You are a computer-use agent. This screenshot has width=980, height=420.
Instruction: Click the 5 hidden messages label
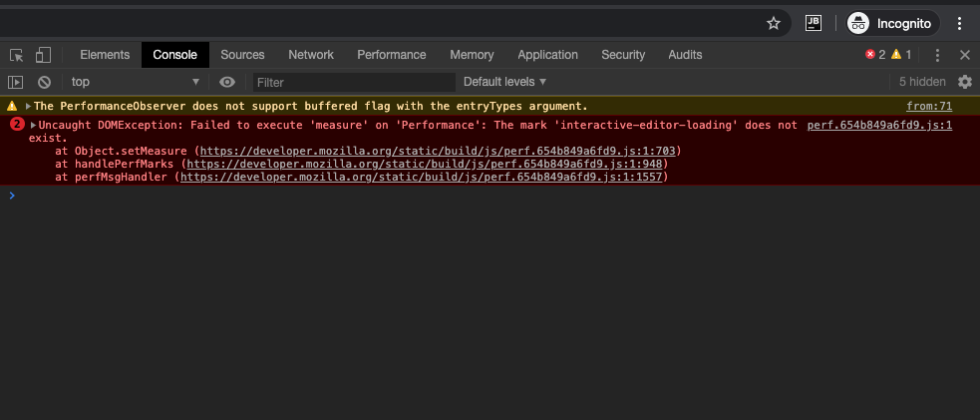pos(922,82)
